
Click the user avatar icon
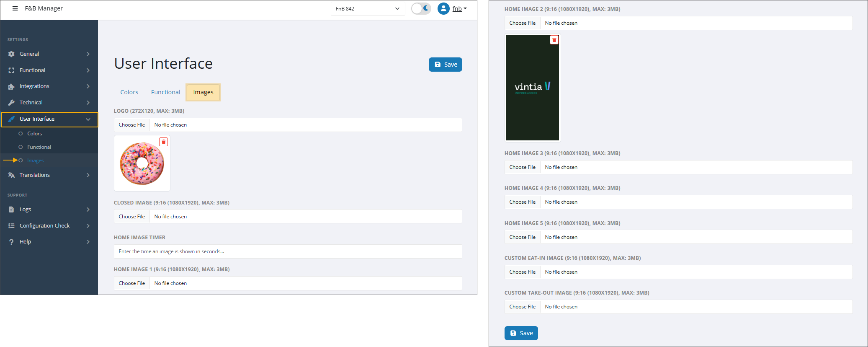(x=443, y=8)
